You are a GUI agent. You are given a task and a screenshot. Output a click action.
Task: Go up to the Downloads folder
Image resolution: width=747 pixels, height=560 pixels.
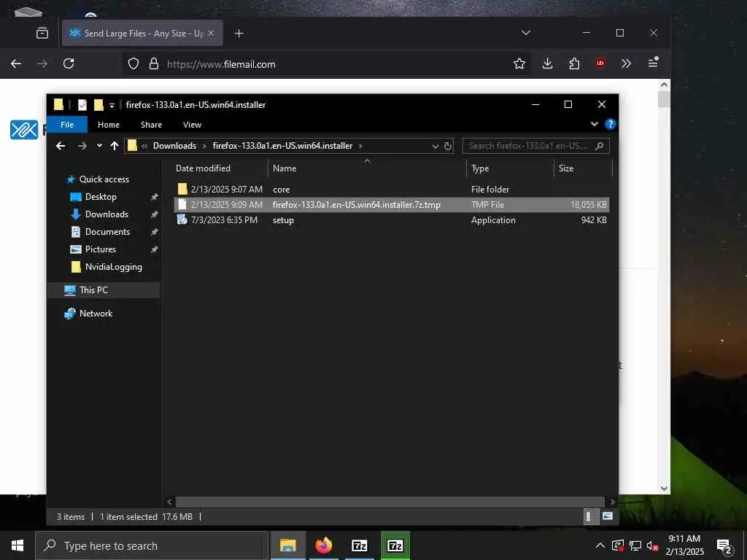(115, 146)
